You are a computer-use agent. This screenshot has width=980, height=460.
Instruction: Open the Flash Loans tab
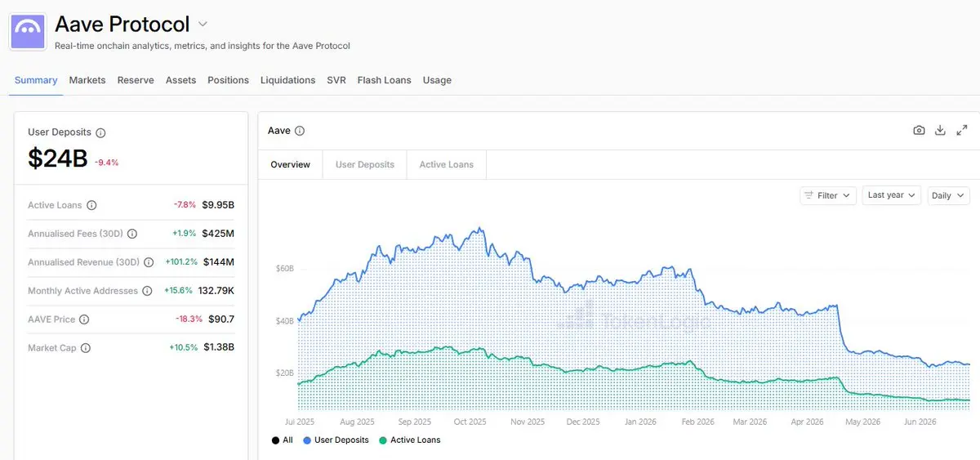(384, 80)
